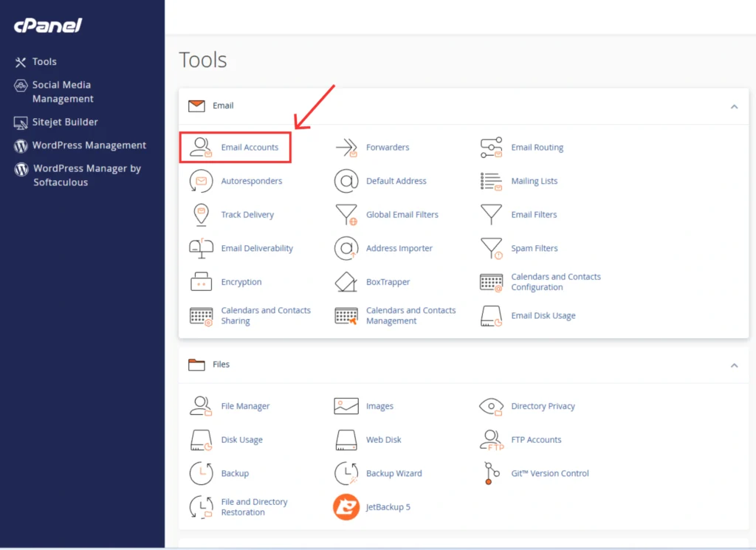
Task: Click the Backup clock icon
Action: click(201, 473)
